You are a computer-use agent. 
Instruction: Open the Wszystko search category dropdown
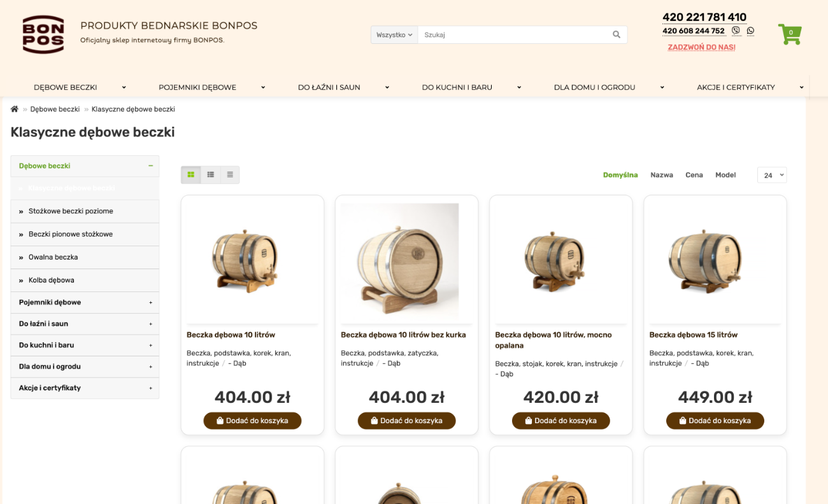point(394,35)
